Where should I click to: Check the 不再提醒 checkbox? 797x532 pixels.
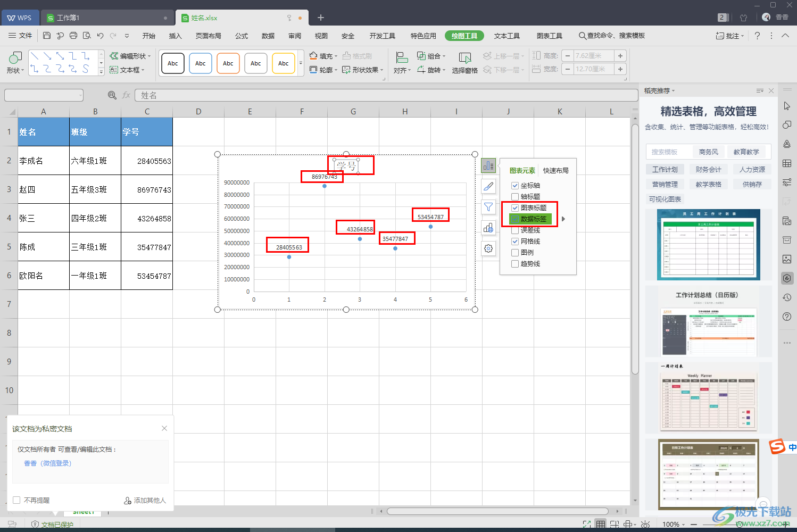click(16, 500)
